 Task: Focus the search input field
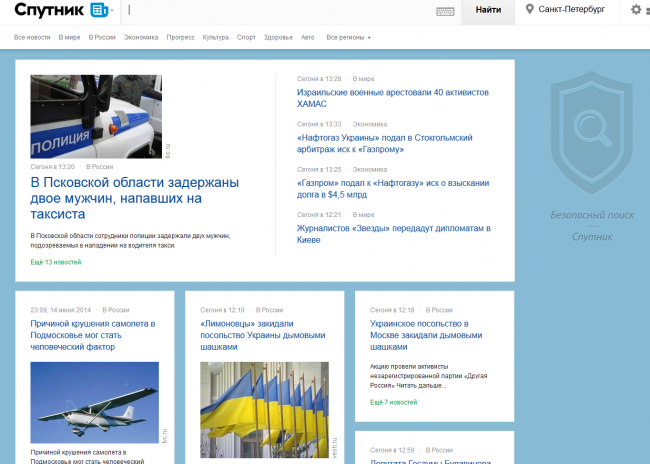278,10
